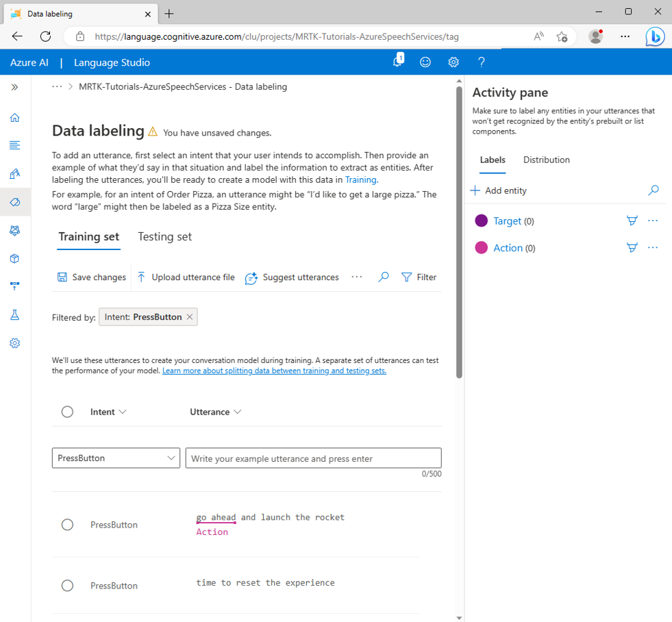The height and width of the screenshot is (622, 672).
Task: Click the 'go ahead' Action-labeled text
Action: [x=216, y=517]
